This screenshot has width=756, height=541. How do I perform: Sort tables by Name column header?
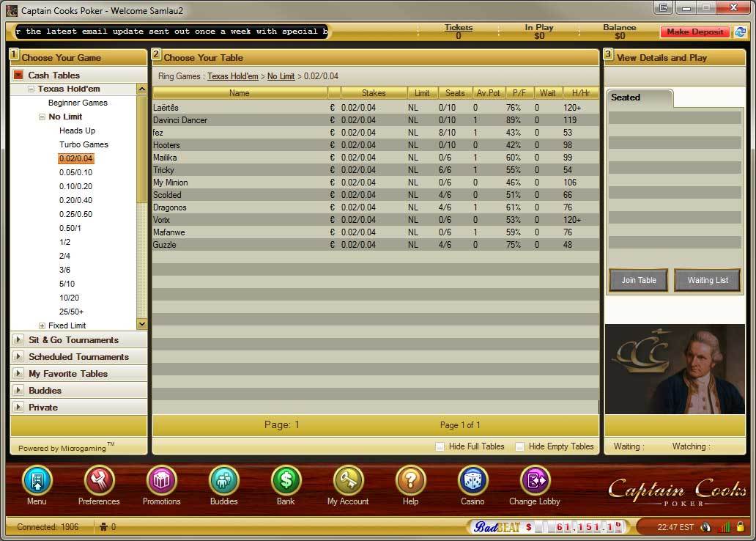(240, 92)
